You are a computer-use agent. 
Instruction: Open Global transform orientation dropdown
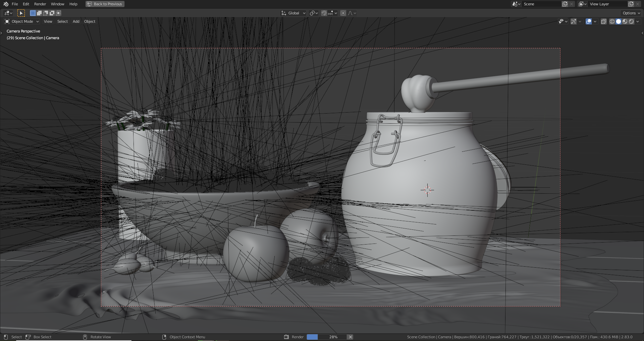pyautogui.click(x=293, y=13)
